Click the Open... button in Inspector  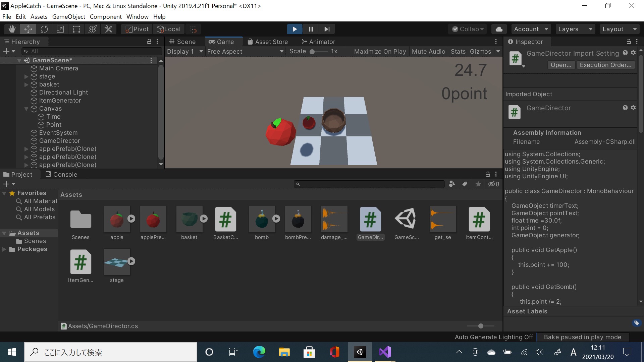561,65
